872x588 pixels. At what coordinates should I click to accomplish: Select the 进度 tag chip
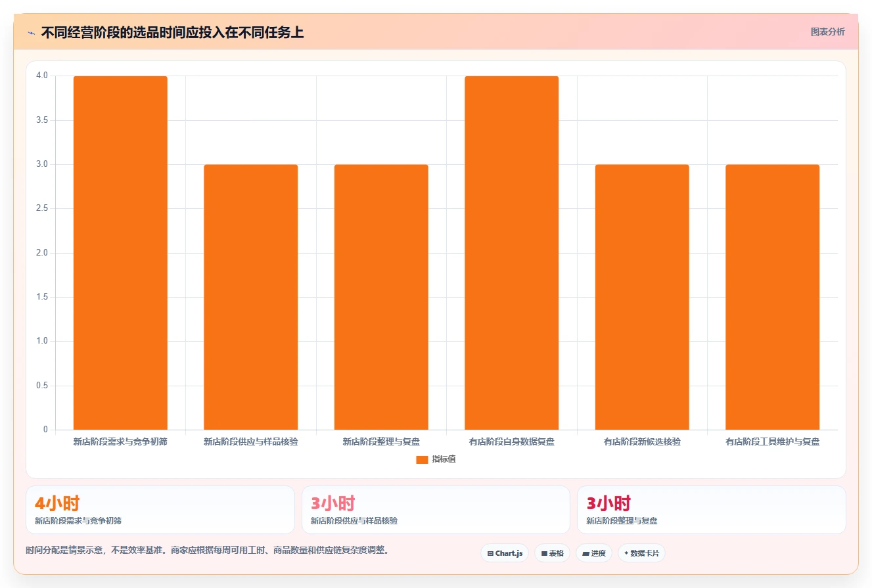[x=594, y=553]
